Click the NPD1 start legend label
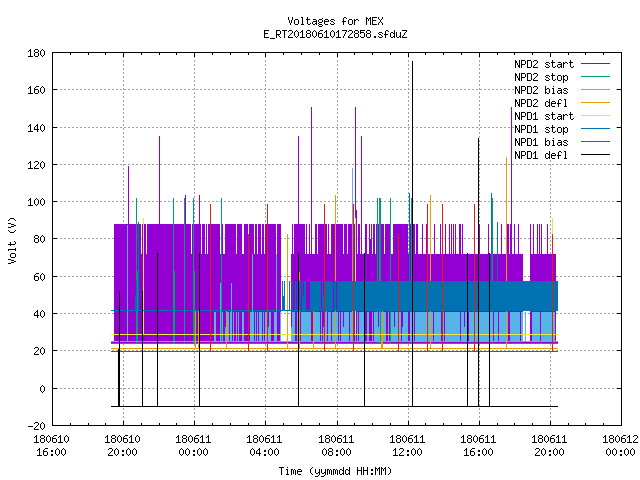640x480 pixels. tap(544, 116)
